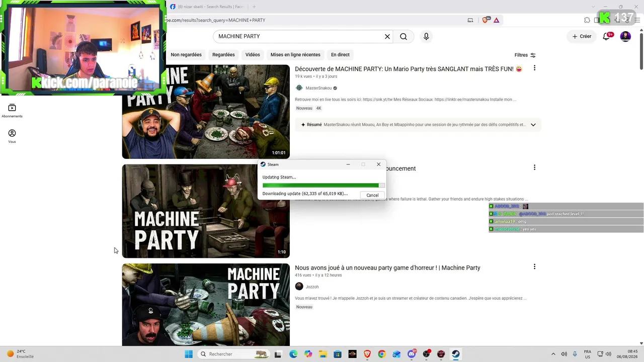The width and height of the screenshot is (644, 362).
Task: Click the browser address bar URL
Action: tap(312, 20)
